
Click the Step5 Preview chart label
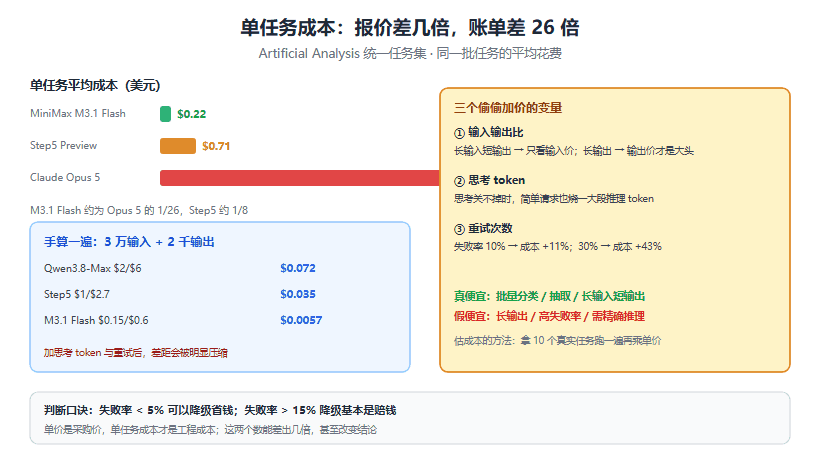click(x=63, y=145)
